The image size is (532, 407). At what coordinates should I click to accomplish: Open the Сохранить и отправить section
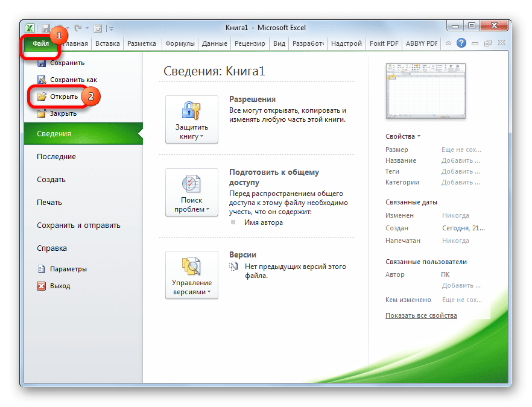78,226
